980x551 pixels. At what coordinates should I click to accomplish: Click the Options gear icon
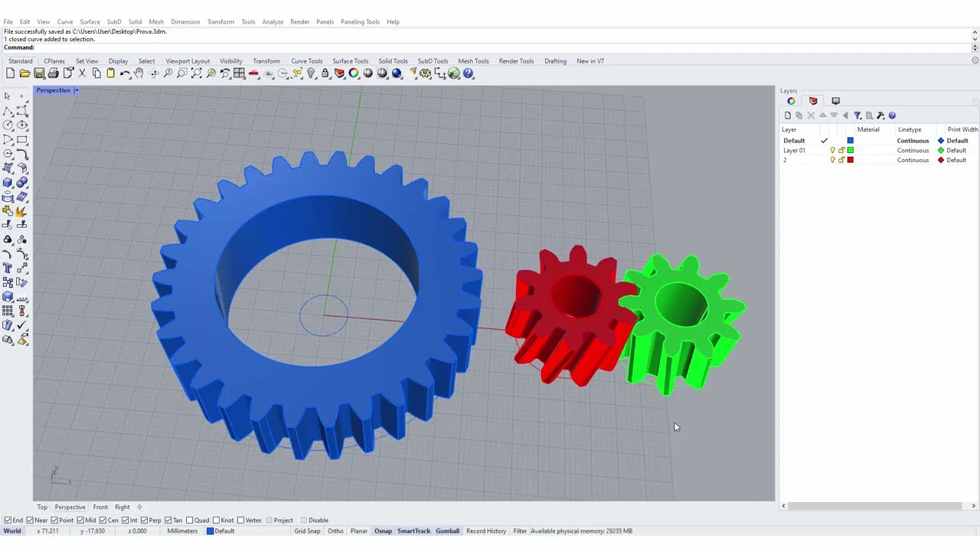pyautogui.click(x=425, y=73)
